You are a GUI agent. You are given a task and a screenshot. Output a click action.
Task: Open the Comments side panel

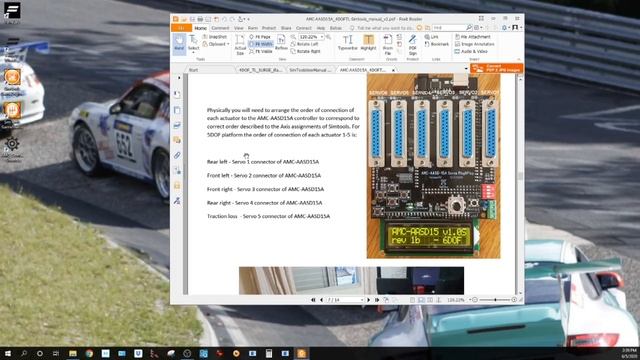pos(177,140)
